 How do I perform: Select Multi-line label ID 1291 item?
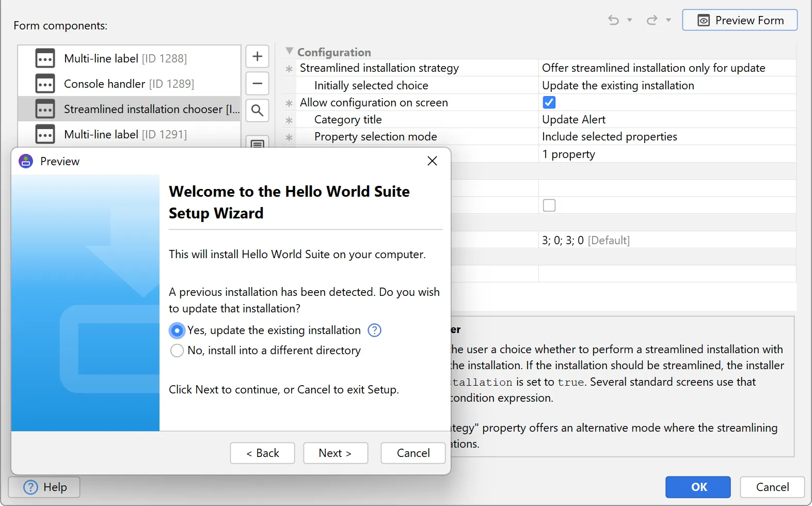coord(125,134)
